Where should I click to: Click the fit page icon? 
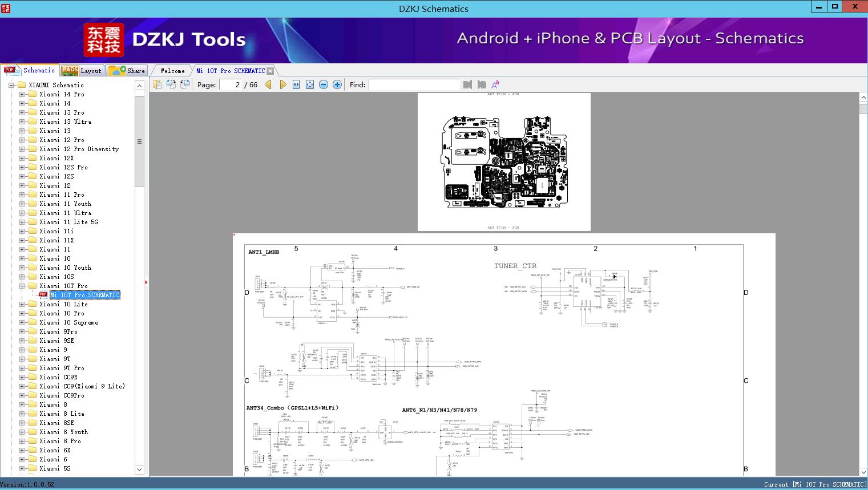pos(310,84)
